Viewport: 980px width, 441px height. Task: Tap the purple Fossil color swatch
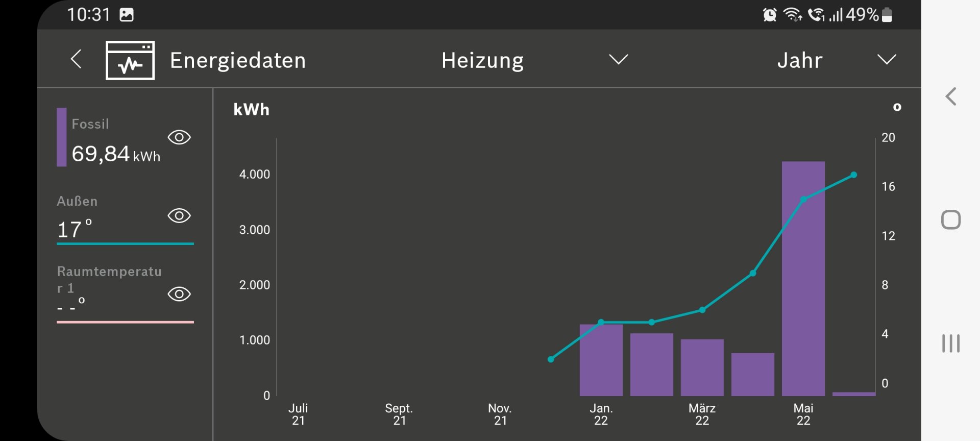pos(62,137)
